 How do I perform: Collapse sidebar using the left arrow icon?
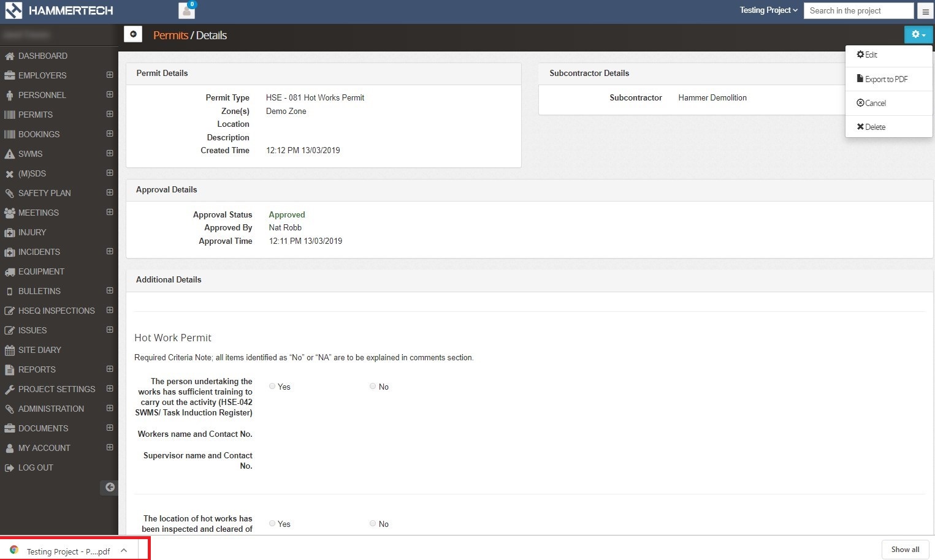point(110,487)
